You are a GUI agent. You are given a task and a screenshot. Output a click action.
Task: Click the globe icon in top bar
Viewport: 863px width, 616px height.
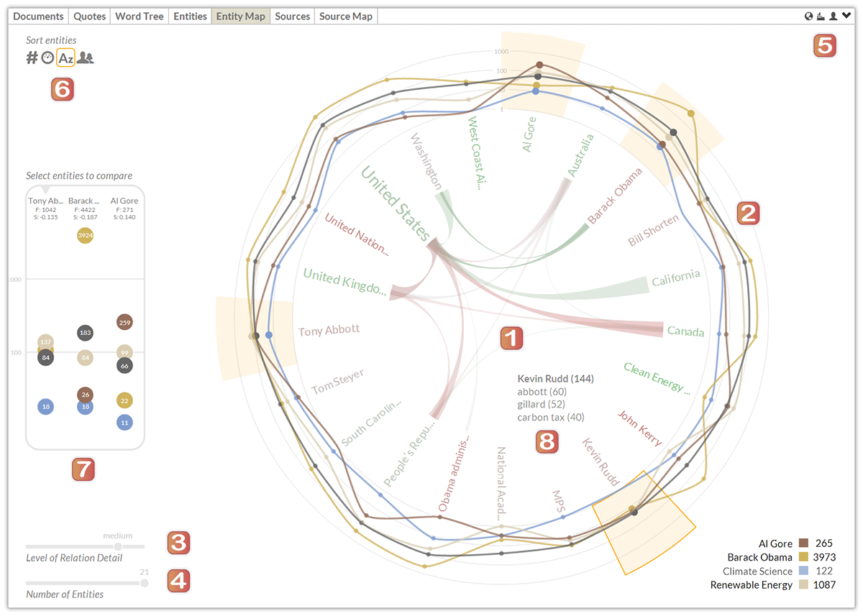(809, 16)
